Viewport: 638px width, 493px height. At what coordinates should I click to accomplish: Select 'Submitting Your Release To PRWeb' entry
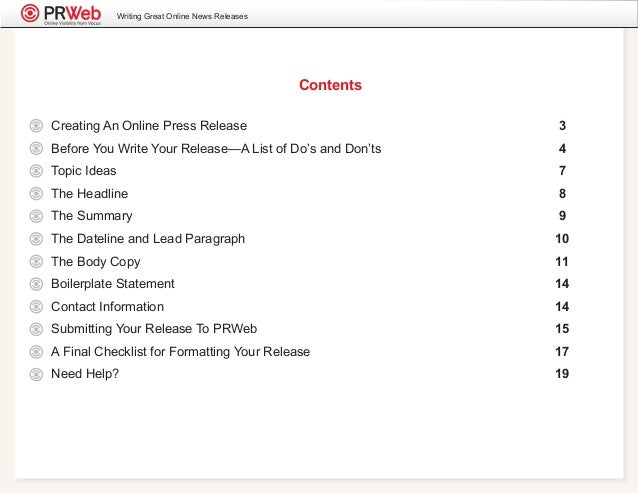(x=154, y=329)
